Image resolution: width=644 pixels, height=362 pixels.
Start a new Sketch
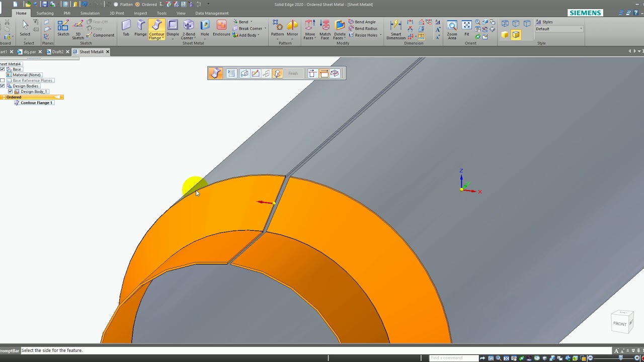[x=63, y=28]
